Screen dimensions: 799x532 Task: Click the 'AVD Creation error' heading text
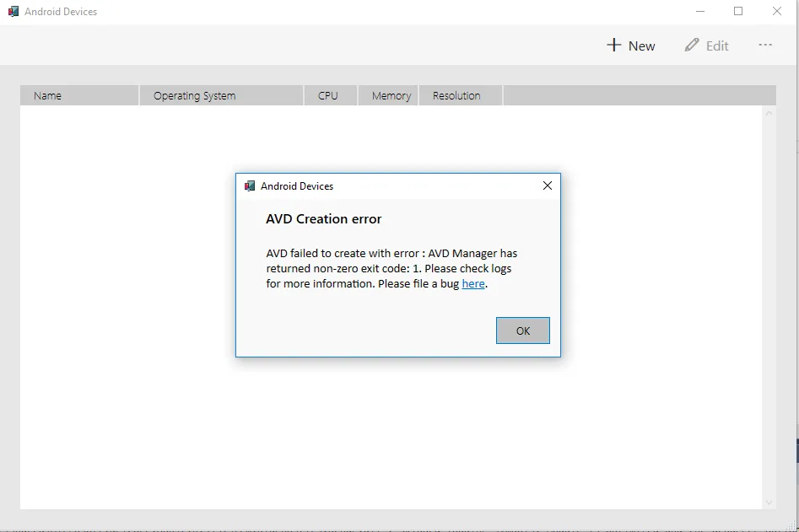pos(324,219)
